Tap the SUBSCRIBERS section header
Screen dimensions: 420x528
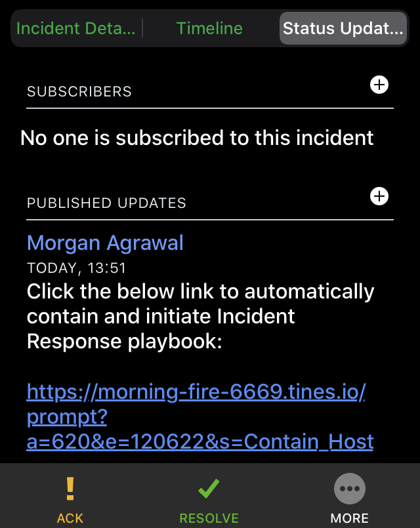[x=79, y=92]
